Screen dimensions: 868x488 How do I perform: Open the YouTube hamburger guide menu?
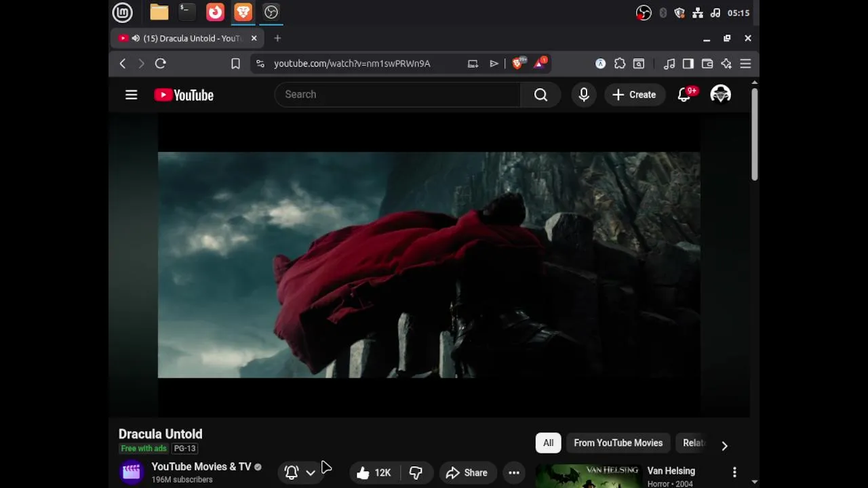(x=132, y=95)
